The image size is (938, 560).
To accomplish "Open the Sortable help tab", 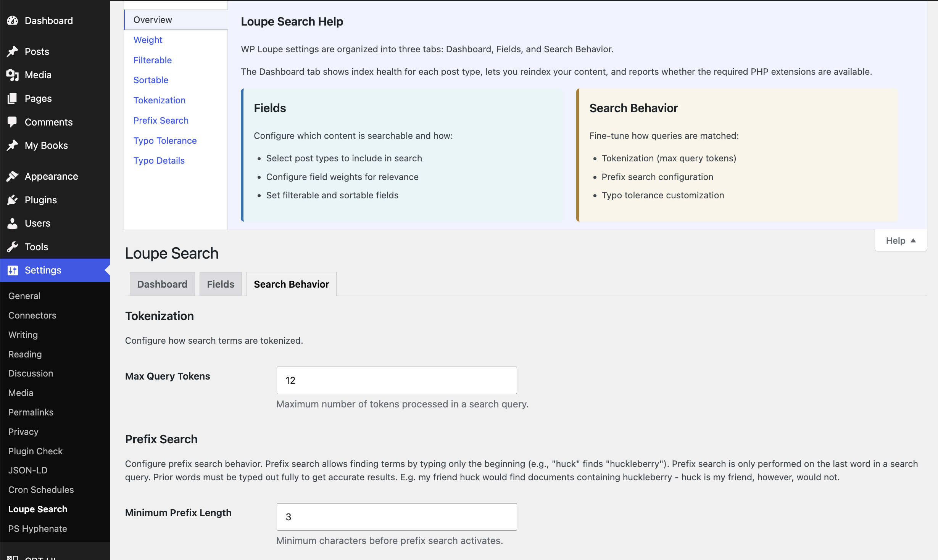I will coord(151,80).
